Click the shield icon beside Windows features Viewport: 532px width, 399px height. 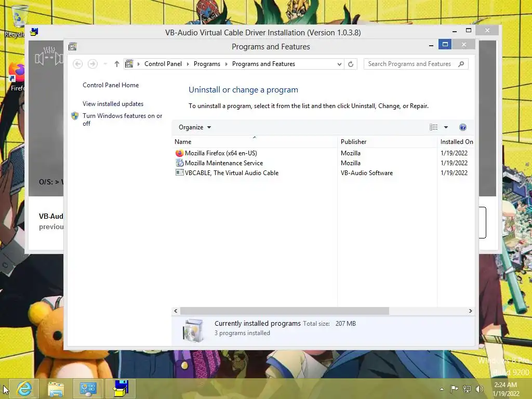[x=75, y=116]
